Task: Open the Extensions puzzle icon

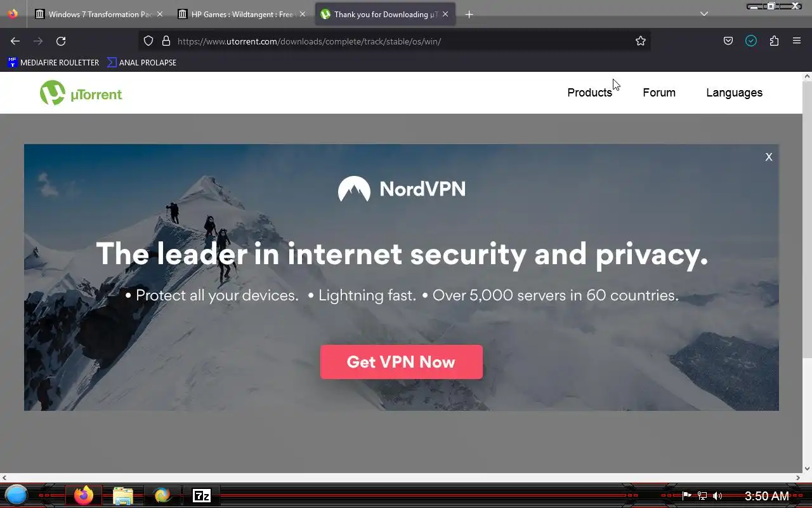Action: pyautogui.click(x=774, y=41)
